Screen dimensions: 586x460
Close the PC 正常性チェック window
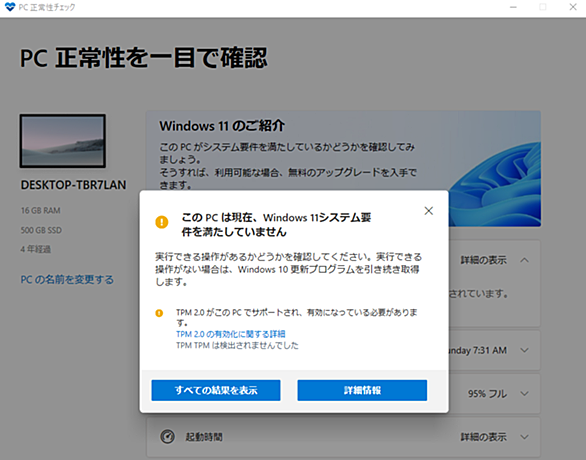[x=573, y=7]
